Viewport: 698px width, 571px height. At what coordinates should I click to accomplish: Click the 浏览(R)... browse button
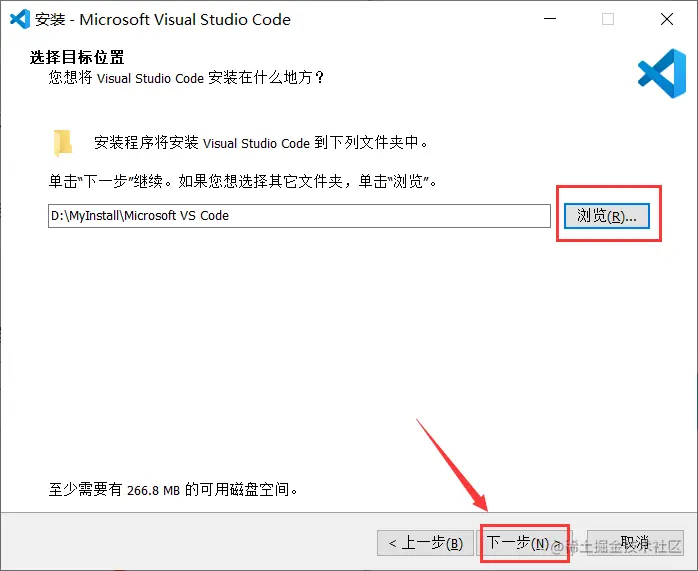click(607, 216)
